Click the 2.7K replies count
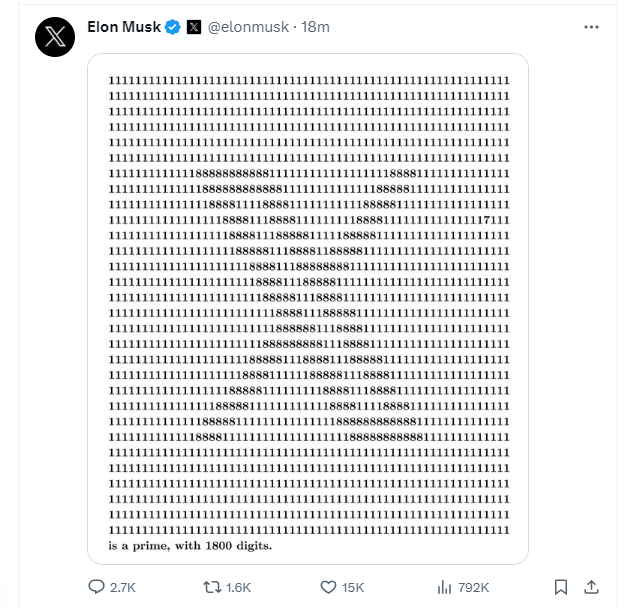631x608 pixels. (x=123, y=588)
